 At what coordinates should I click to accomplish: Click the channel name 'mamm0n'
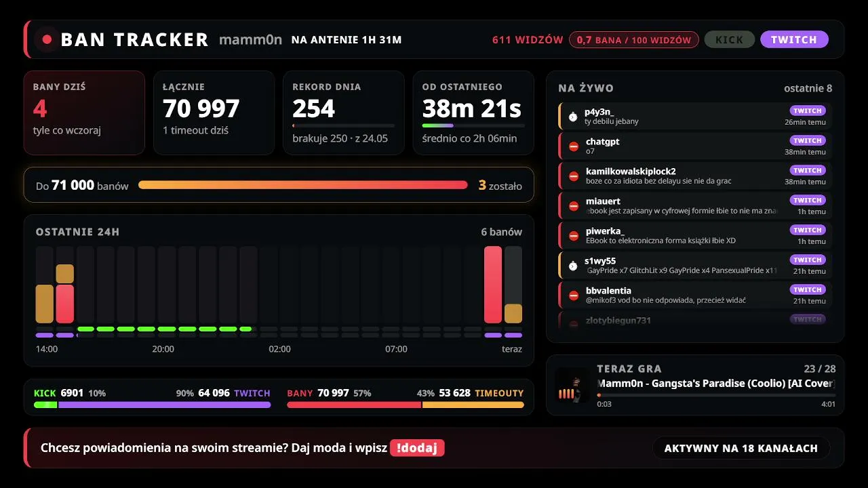pyautogui.click(x=250, y=39)
